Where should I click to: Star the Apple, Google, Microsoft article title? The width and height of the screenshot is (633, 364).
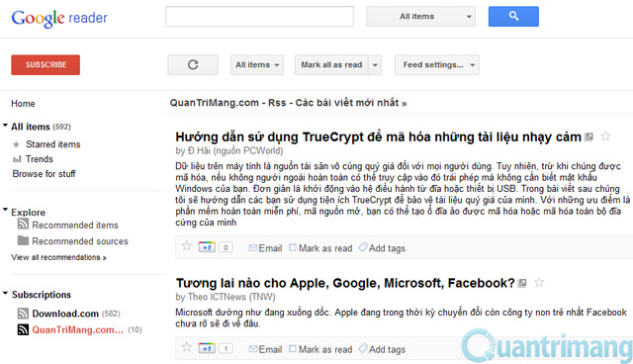click(539, 283)
